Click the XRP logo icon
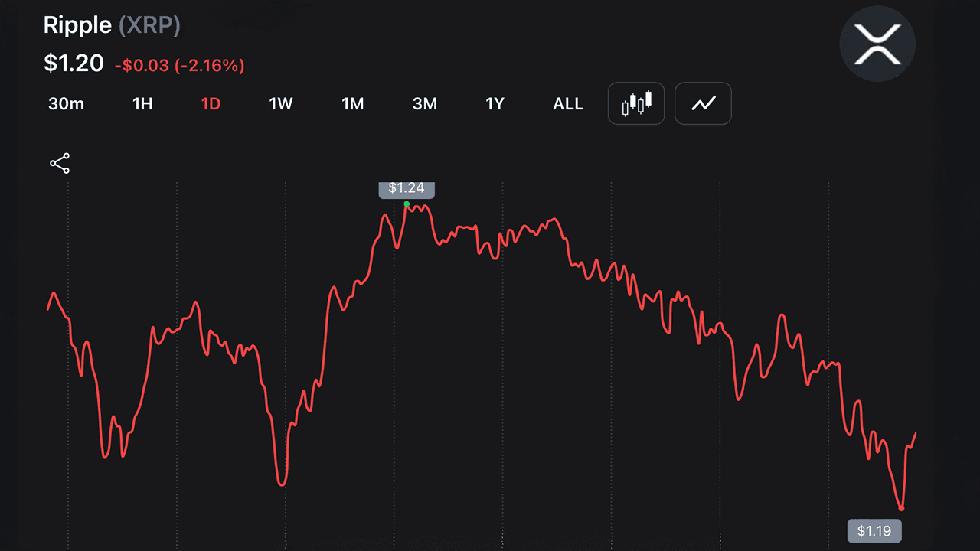Screen dimensions: 980x551 point(877,44)
